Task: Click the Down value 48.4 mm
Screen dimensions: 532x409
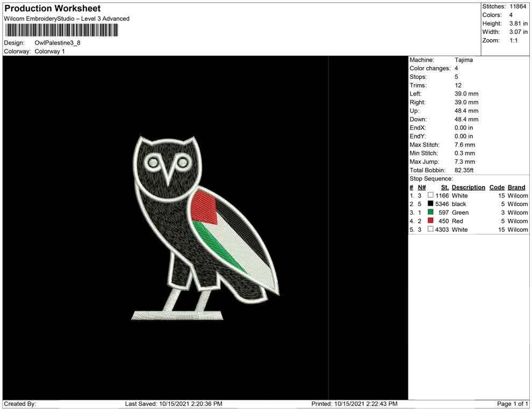Action: tap(466, 119)
